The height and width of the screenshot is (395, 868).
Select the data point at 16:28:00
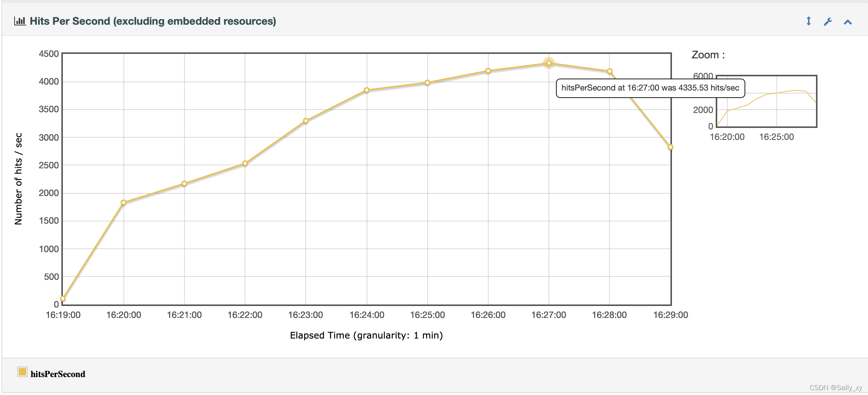tap(609, 71)
